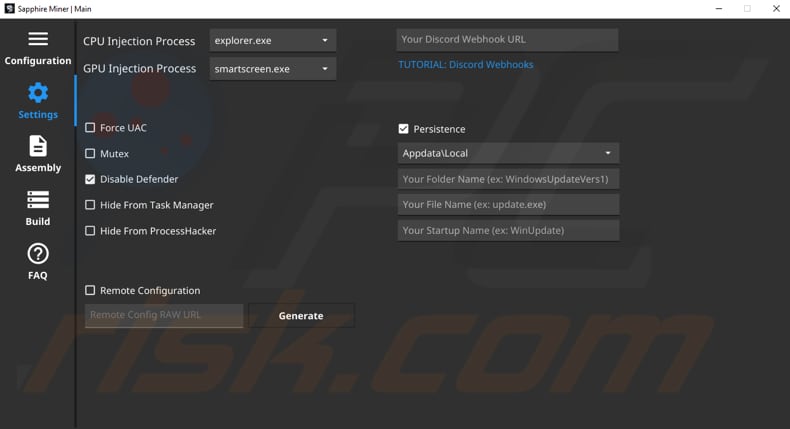
Task: Uncheck Disable Defender
Action: 90,179
